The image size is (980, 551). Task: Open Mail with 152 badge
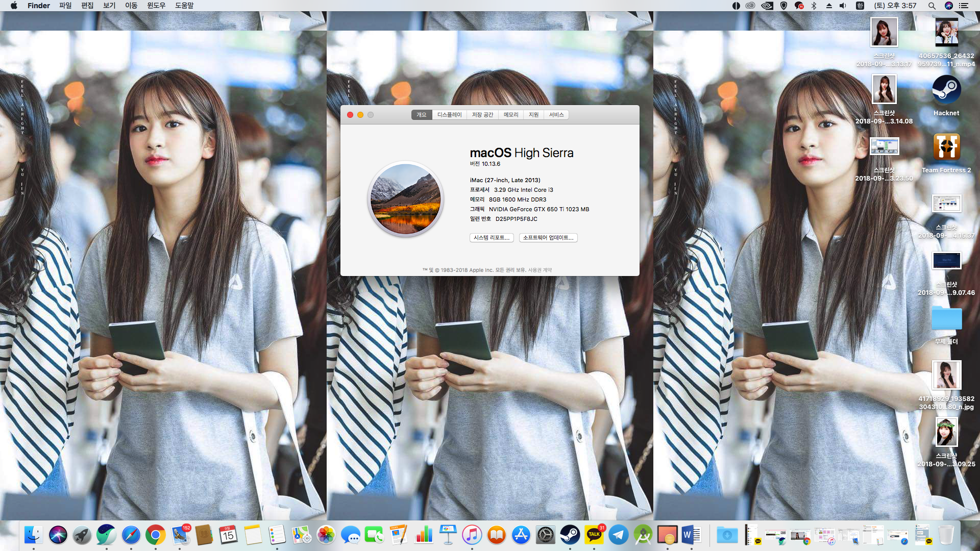pyautogui.click(x=180, y=535)
